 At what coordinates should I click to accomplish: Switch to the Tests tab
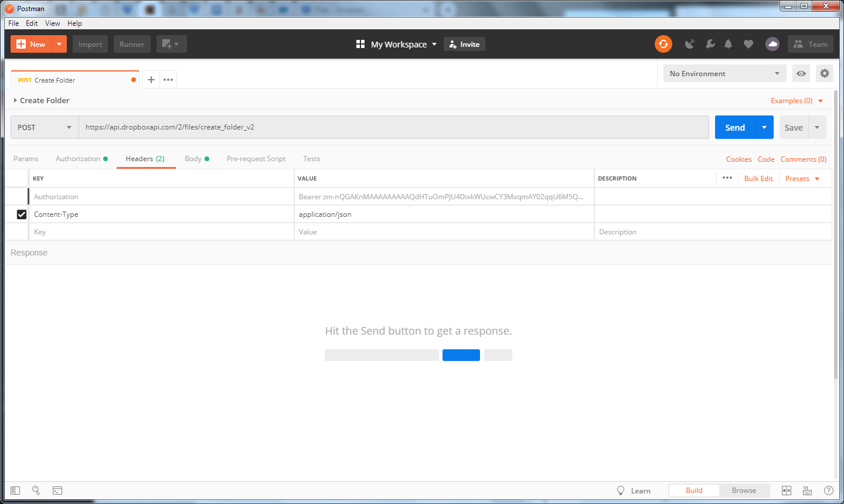pyautogui.click(x=312, y=159)
